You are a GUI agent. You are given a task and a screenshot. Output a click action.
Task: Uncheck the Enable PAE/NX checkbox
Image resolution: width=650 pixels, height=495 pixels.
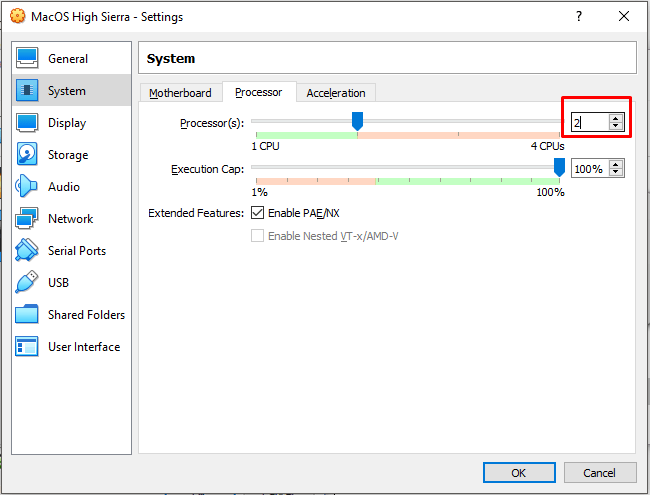tap(258, 213)
